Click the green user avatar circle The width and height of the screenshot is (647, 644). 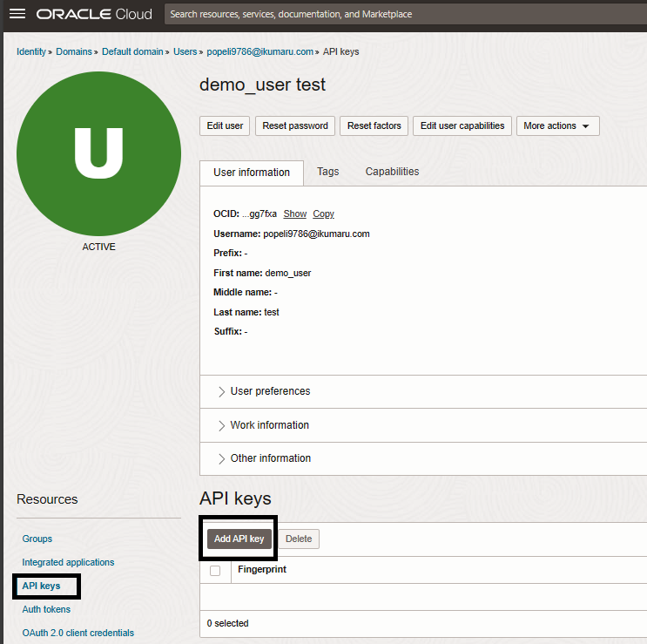(98, 153)
